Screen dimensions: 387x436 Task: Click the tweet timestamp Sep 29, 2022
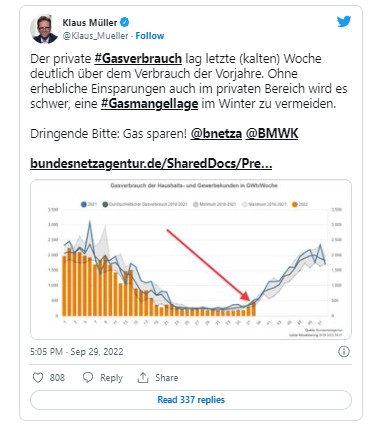click(97, 352)
